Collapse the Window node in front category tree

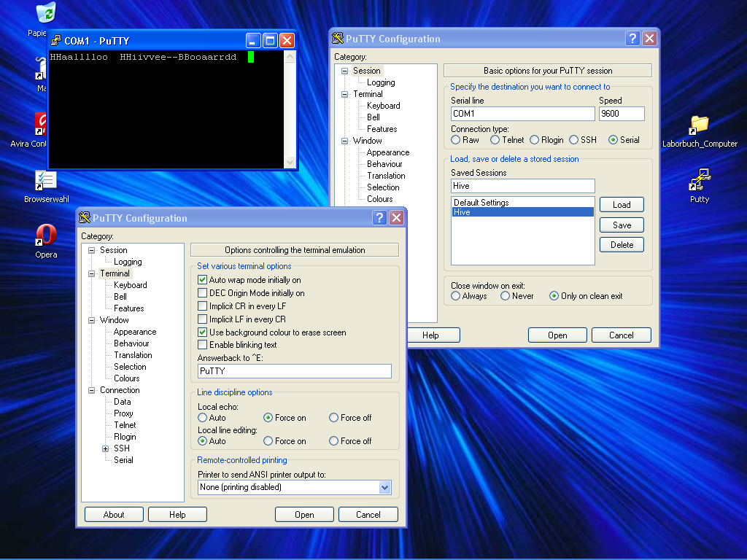[x=91, y=321]
